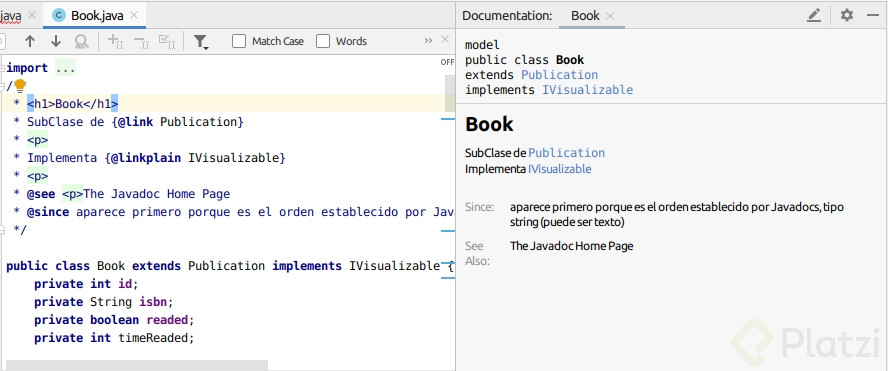Screen dimensions: 888x371
Task: Click the 'Since:' label in documentation
Action: point(479,207)
